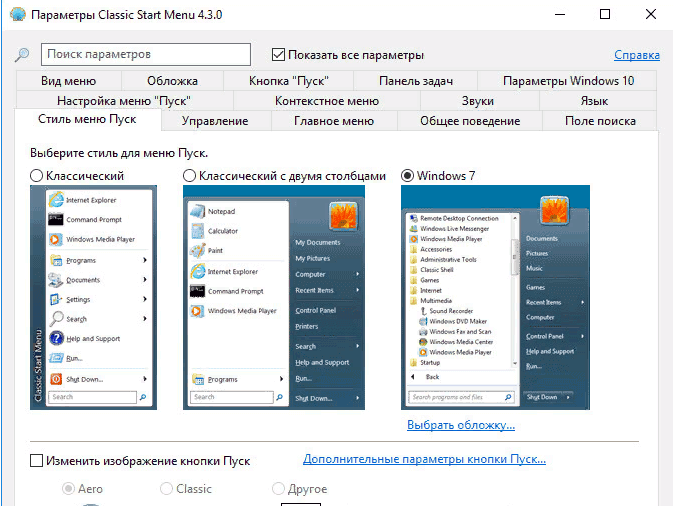Click Remote Desktop Connection icon in Windows 7 preview

413,218
